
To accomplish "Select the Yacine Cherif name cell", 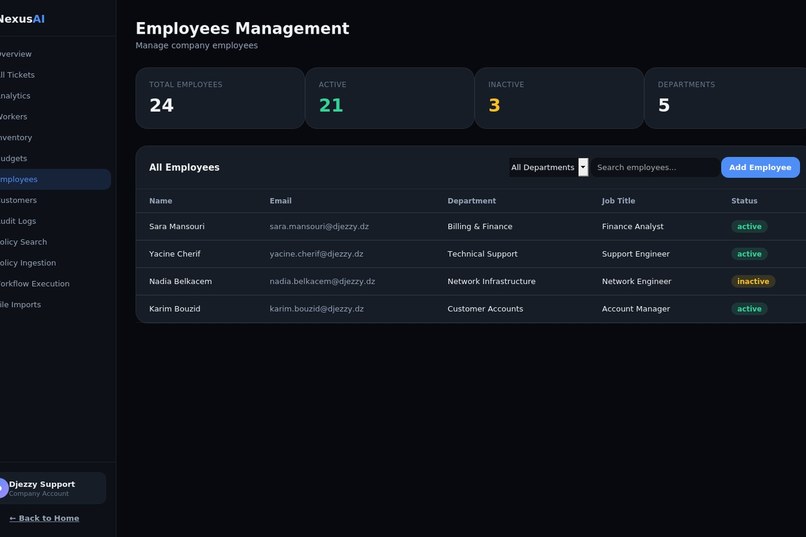I will pos(175,254).
